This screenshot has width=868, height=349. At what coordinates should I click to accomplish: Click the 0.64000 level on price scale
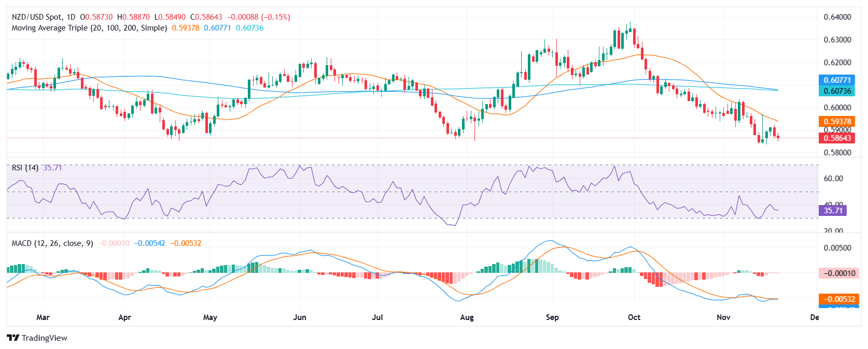[837, 17]
